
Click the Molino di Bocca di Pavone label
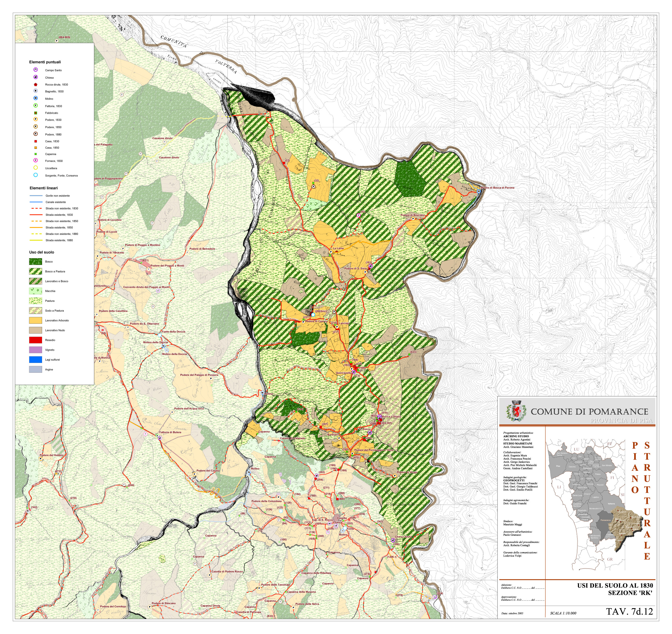pyautogui.click(x=498, y=188)
